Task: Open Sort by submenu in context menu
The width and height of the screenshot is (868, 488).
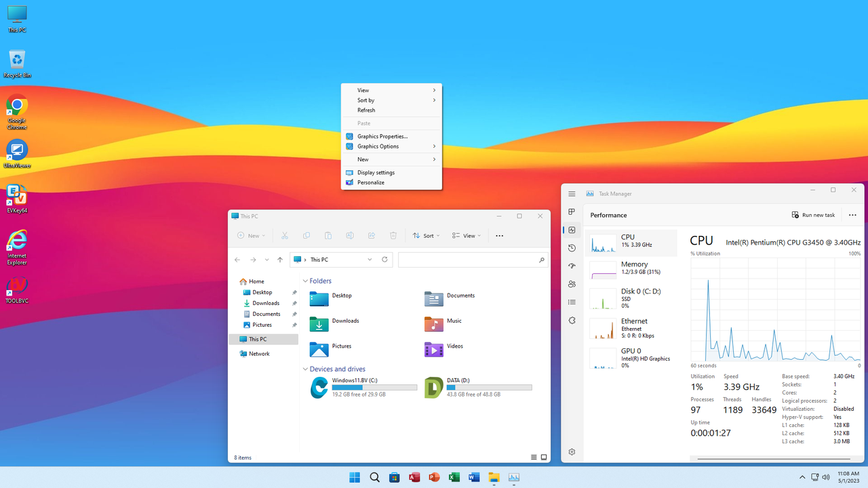Action: pos(391,100)
